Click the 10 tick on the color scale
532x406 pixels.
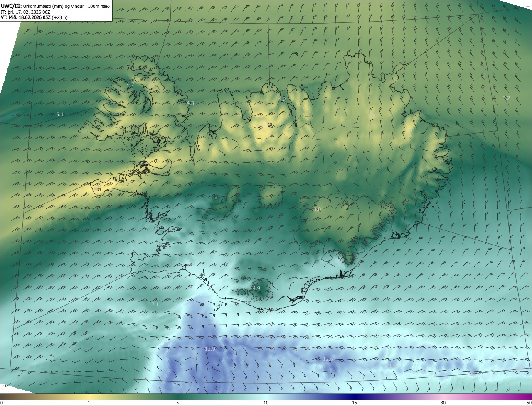[266, 403]
